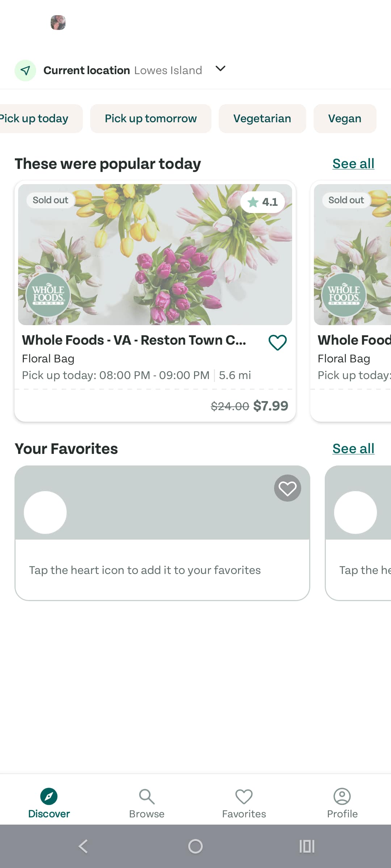391x868 pixels.
Task: Toggle the Vegetarian filter pill
Action: click(x=262, y=118)
